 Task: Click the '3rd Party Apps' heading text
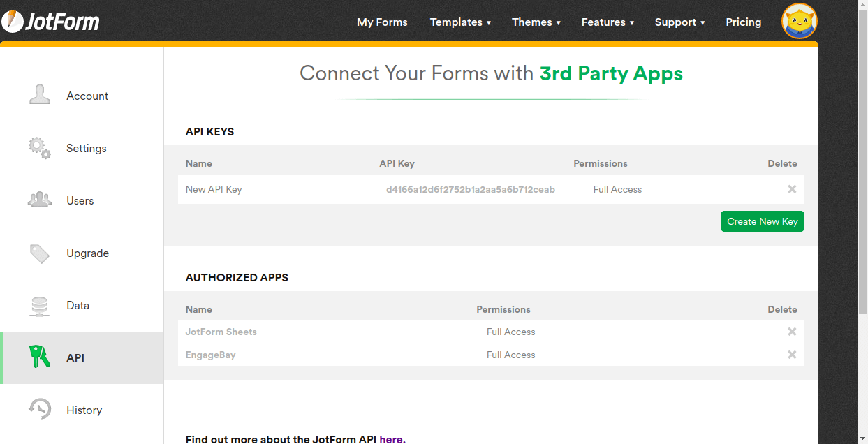point(611,73)
